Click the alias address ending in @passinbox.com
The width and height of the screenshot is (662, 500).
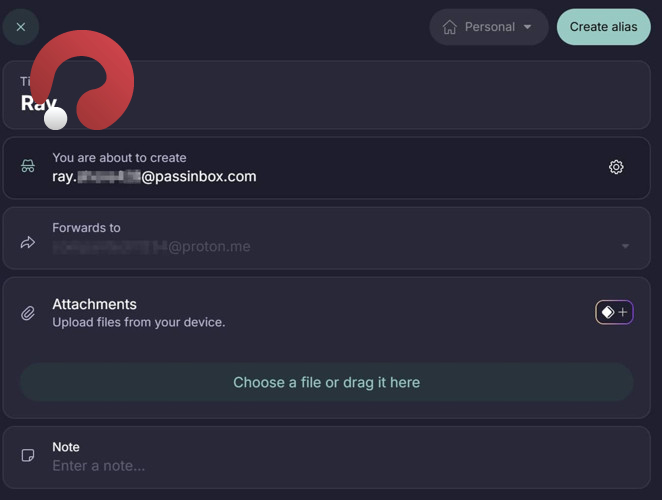click(x=154, y=177)
